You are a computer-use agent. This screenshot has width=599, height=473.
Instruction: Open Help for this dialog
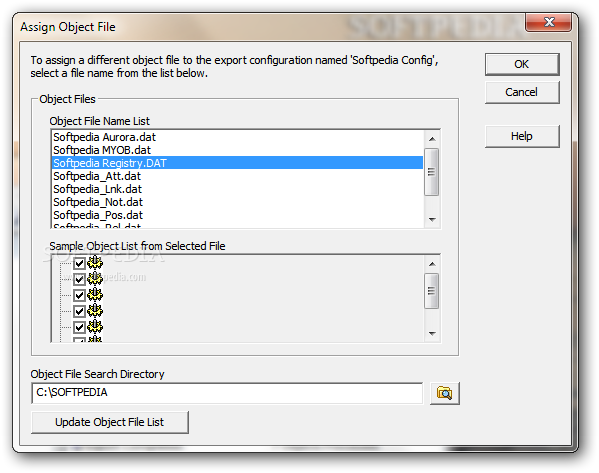tap(522, 136)
